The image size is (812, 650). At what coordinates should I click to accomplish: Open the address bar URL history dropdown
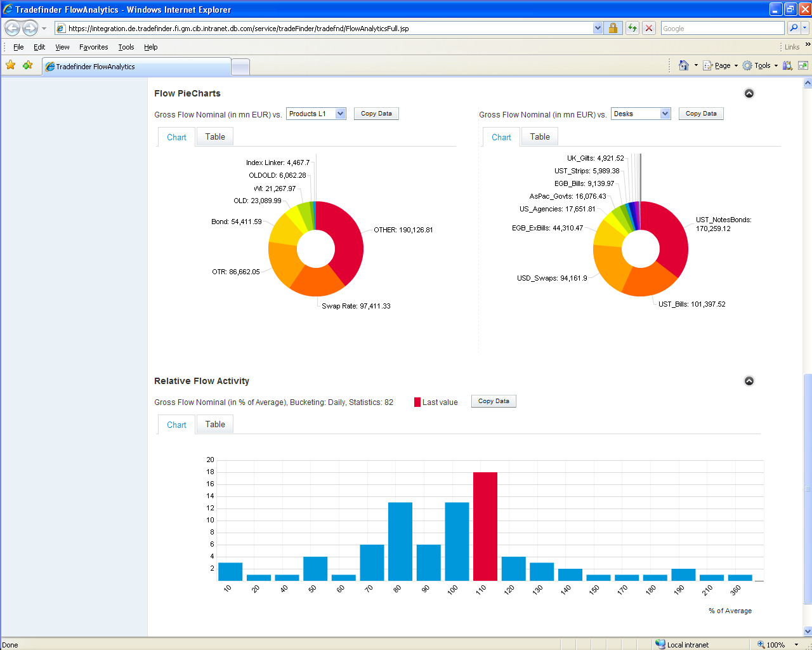click(x=598, y=28)
